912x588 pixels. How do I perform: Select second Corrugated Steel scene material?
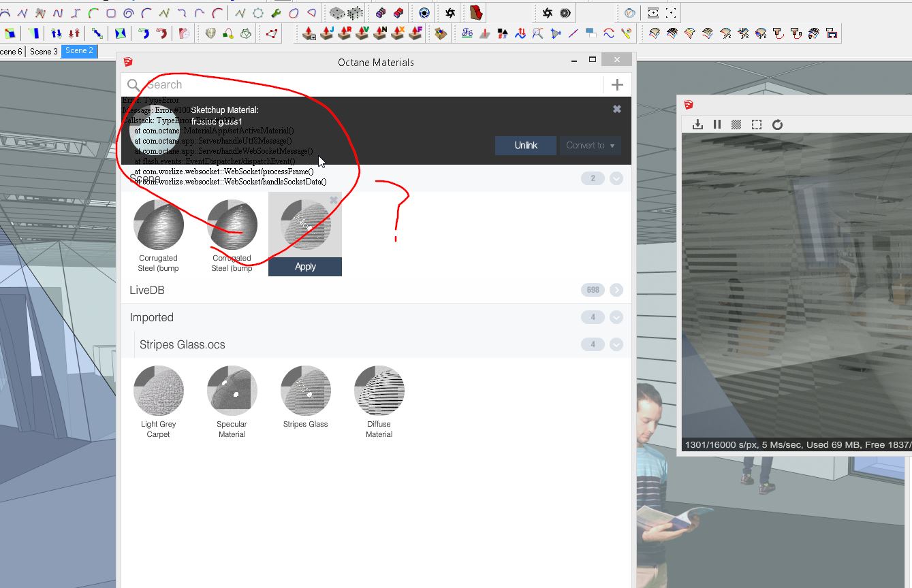[232, 225]
